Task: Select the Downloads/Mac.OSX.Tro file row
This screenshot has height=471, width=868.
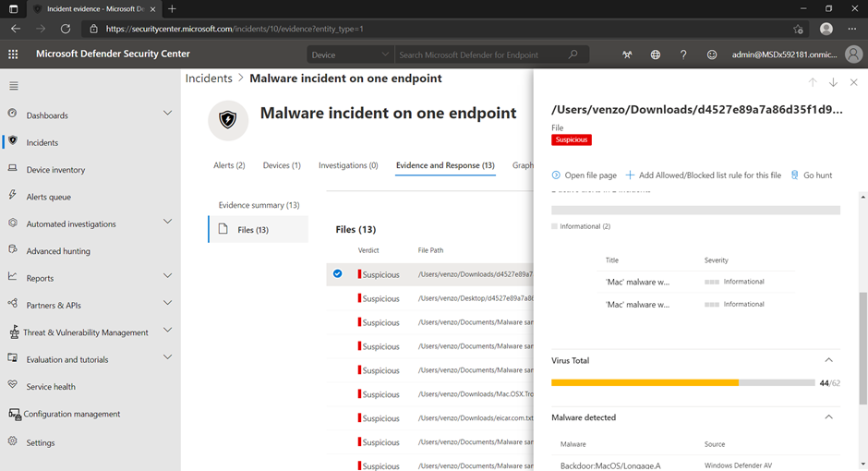Action: coord(429,394)
